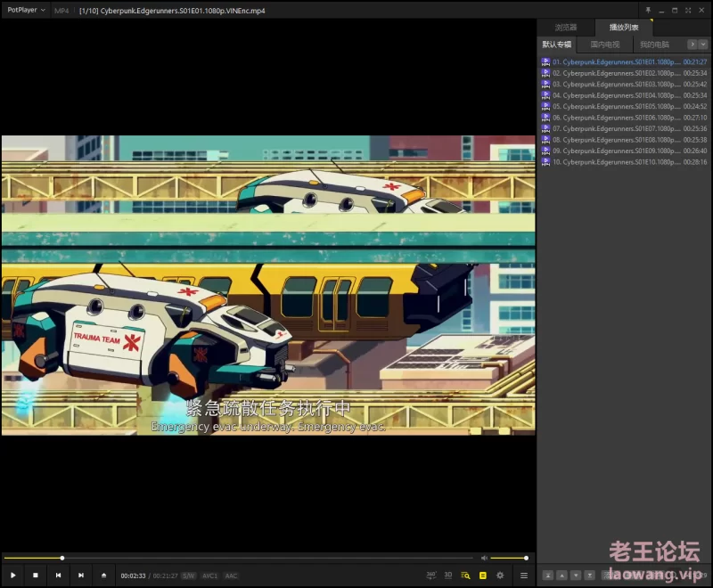Viewport: 713px width, 588px height.
Task: Move playlist item to bottom
Action: coord(590,576)
